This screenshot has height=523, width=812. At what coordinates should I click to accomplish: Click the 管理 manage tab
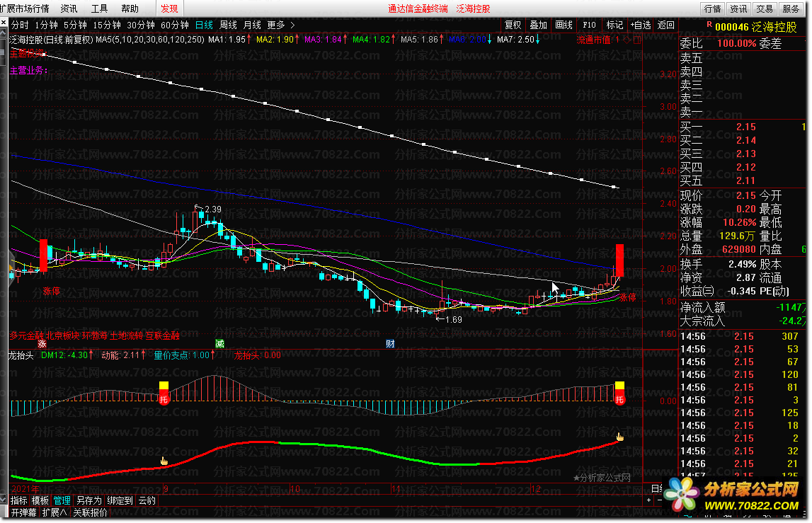(x=62, y=501)
